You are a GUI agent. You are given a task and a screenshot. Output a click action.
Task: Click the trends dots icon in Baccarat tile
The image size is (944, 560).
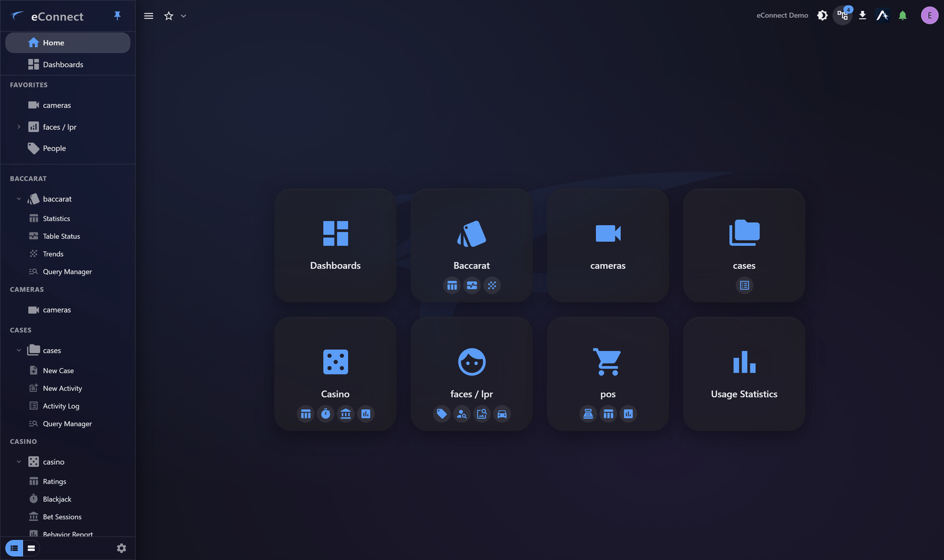[x=492, y=285]
